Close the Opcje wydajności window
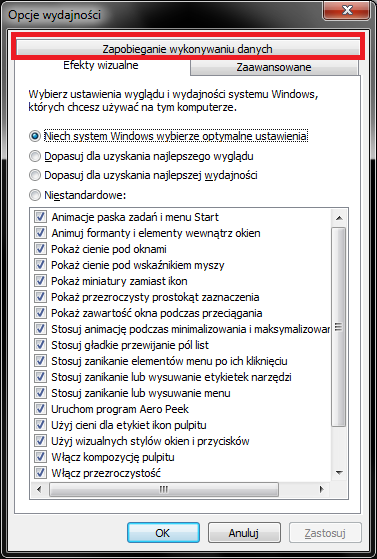This screenshot has height=559, width=377. pos(347,10)
